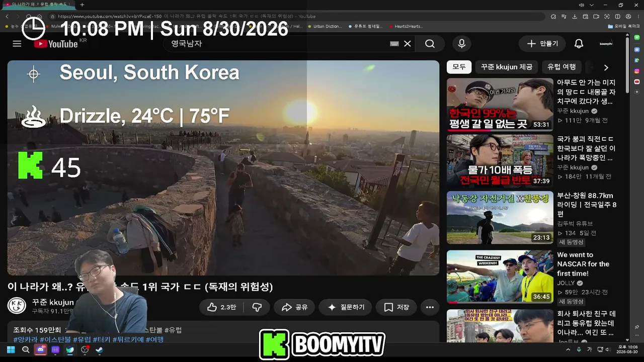644x362 pixels.
Task: Open the taskbar volume speaker icon
Action: coord(609,349)
